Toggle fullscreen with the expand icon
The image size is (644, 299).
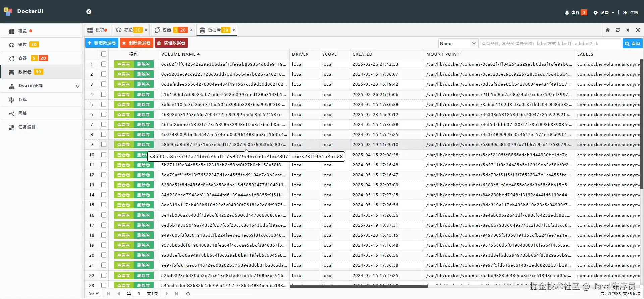(x=638, y=30)
